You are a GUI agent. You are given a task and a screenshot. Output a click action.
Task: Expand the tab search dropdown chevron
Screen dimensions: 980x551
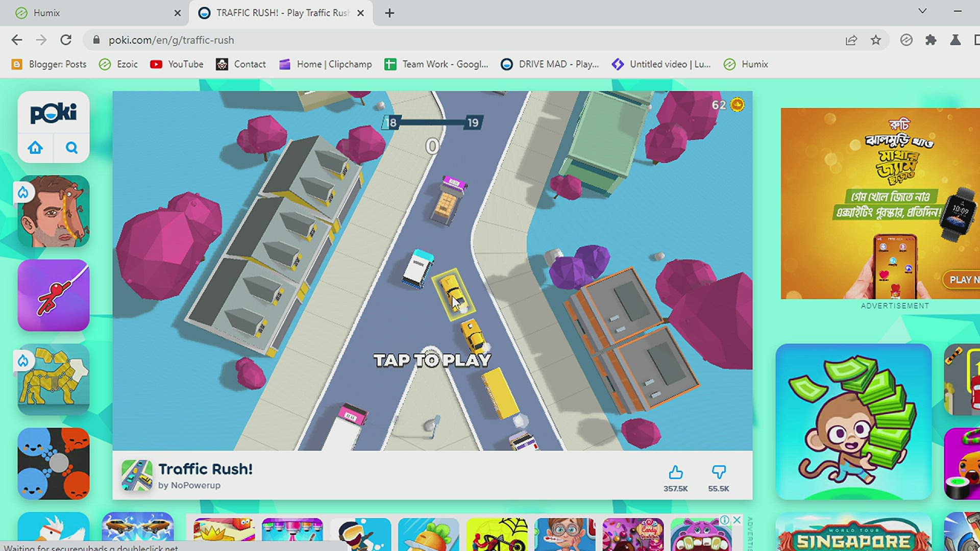pyautogui.click(x=922, y=11)
